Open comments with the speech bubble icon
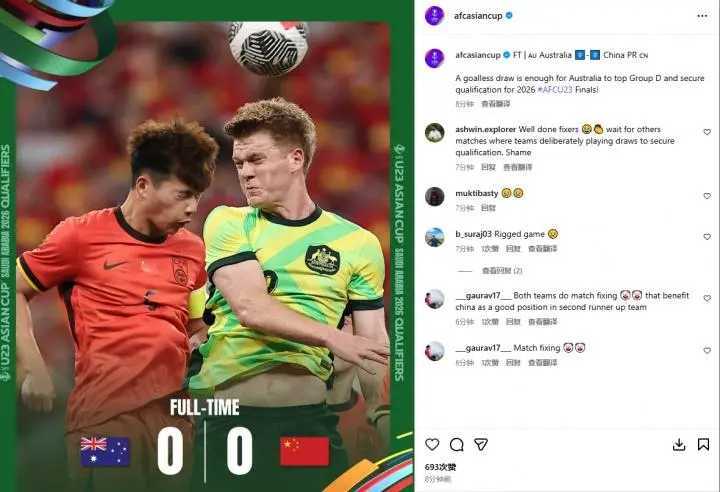Image resolution: width=720 pixels, height=492 pixels. point(456,444)
